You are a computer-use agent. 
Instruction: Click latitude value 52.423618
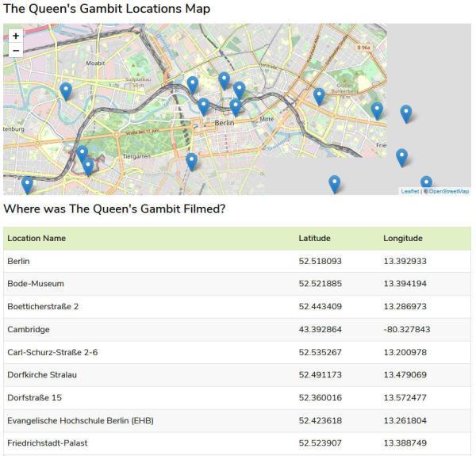pyautogui.click(x=321, y=420)
